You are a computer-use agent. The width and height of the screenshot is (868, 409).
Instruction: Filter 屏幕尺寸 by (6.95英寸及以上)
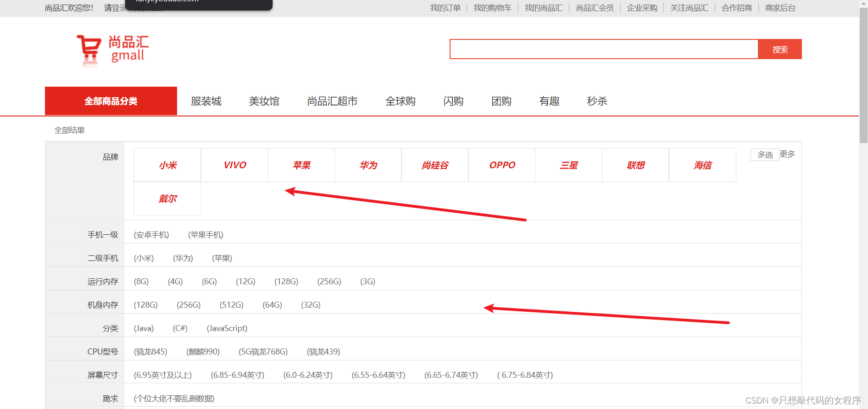163,375
